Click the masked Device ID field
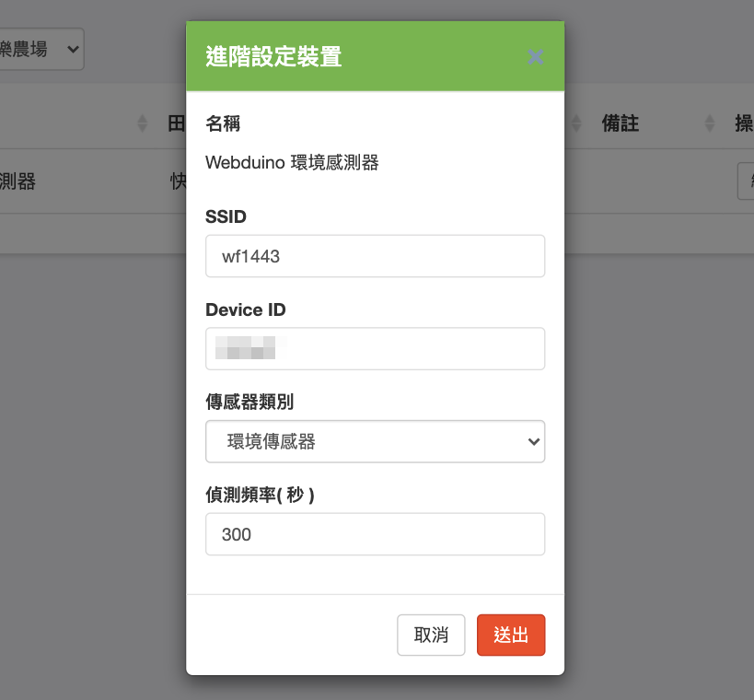754x700 pixels. point(375,348)
